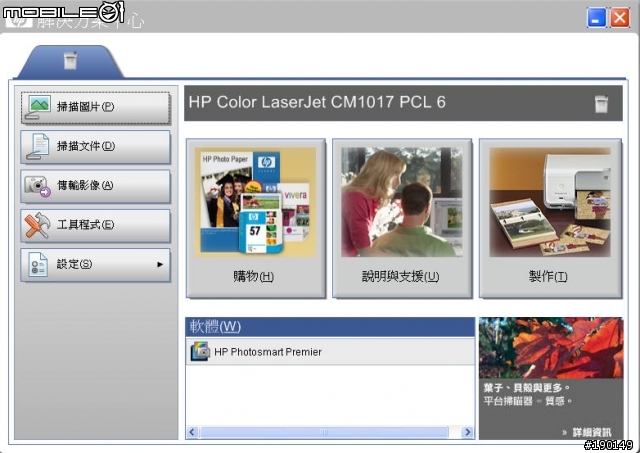640x453 pixels.
Task: Open the Create (製作) tile
Action: pos(550,218)
